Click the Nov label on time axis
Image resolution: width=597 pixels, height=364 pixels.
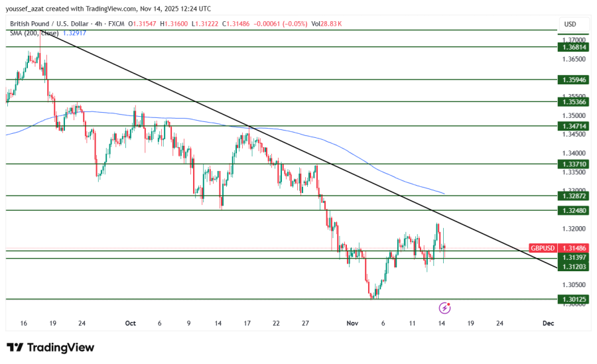pos(352,323)
